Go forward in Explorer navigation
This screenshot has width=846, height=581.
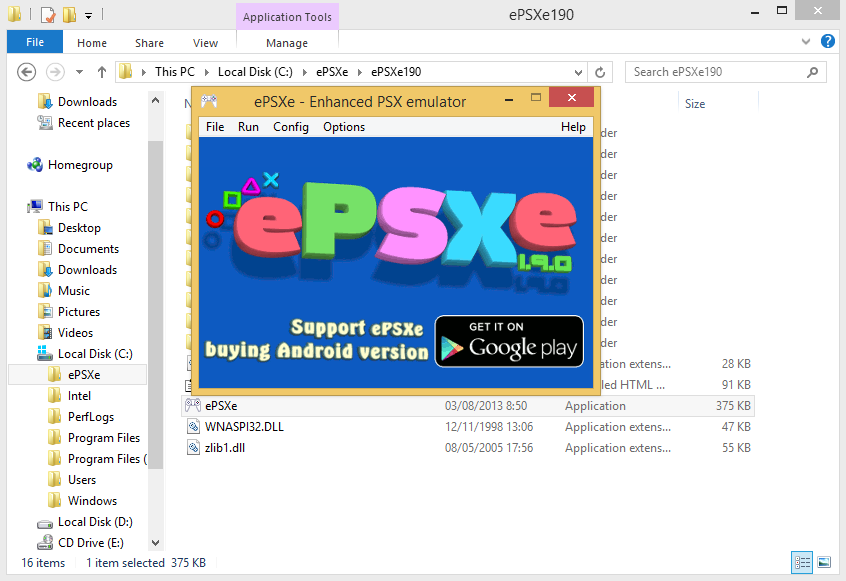[55, 72]
